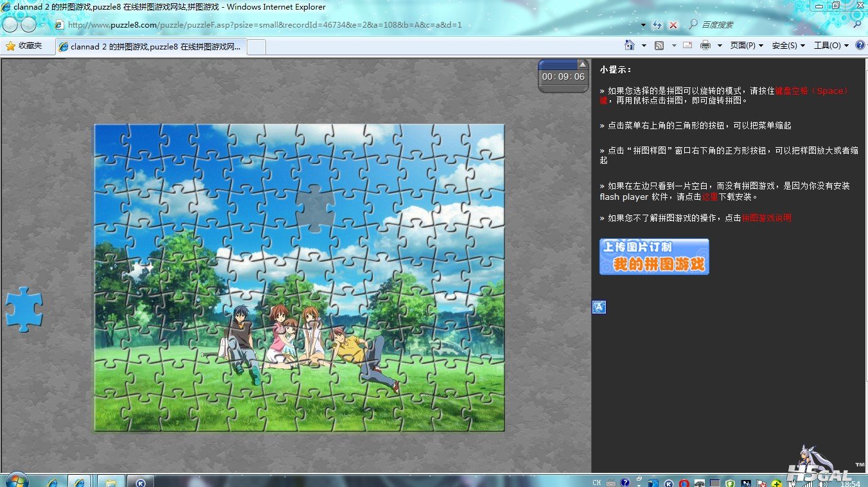Open the folder icon in taskbar

111,481
